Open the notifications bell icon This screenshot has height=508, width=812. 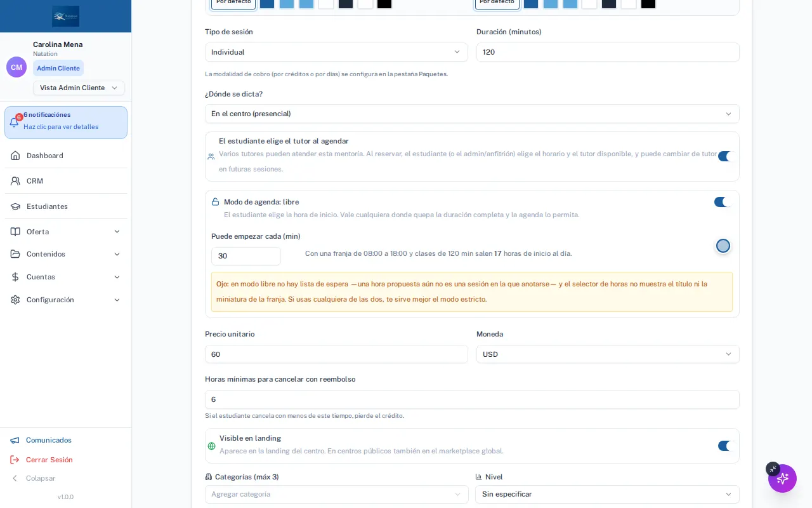click(14, 122)
